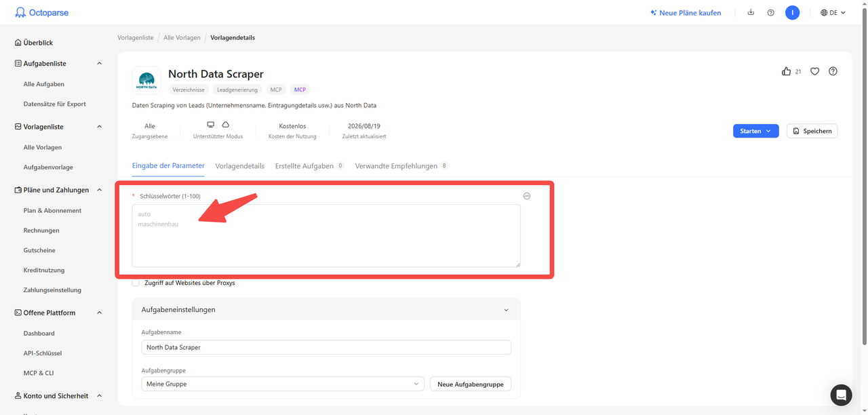
Task: Open API-Schlüssel page
Action: point(43,353)
